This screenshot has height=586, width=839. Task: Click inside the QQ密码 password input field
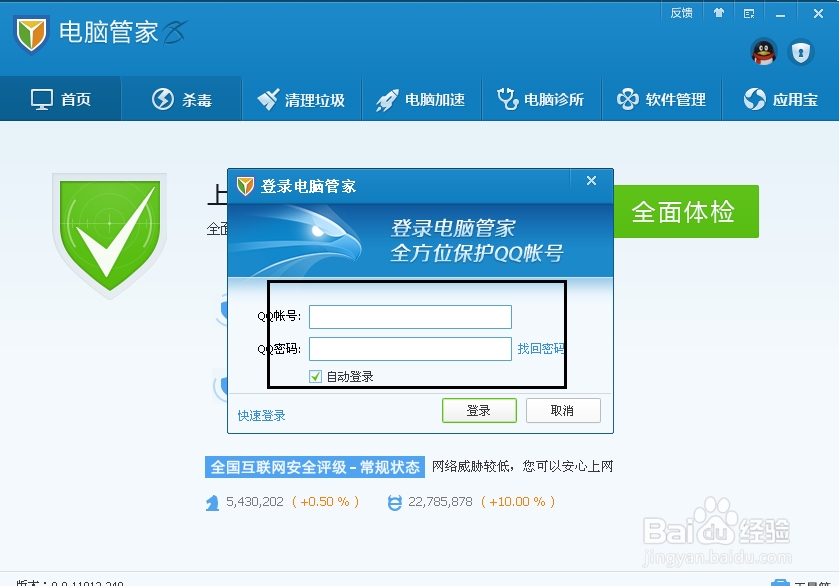408,348
